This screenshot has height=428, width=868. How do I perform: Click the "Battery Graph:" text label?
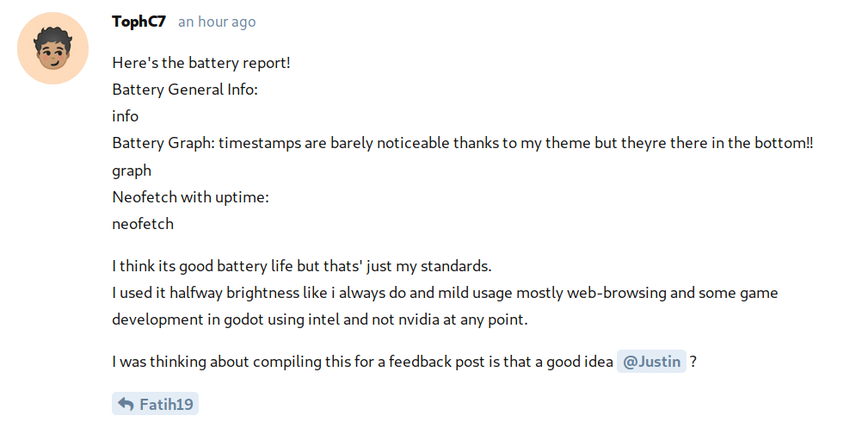tap(163, 143)
